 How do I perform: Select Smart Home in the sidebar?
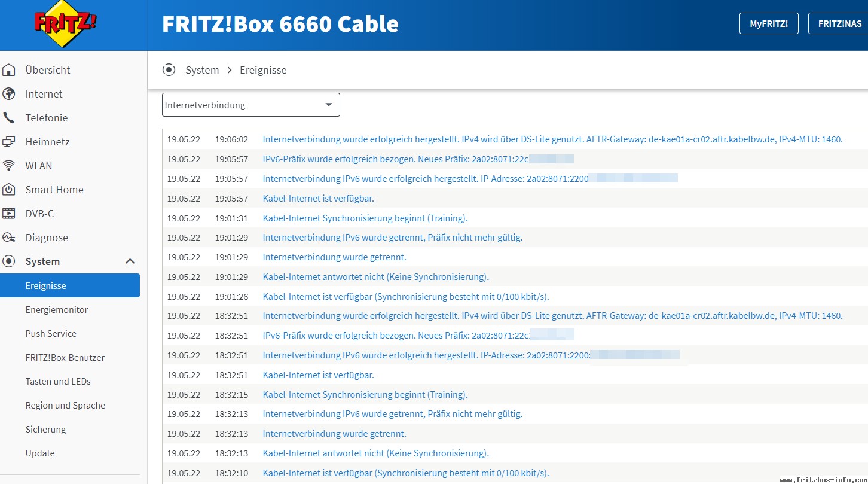coord(54,190)
